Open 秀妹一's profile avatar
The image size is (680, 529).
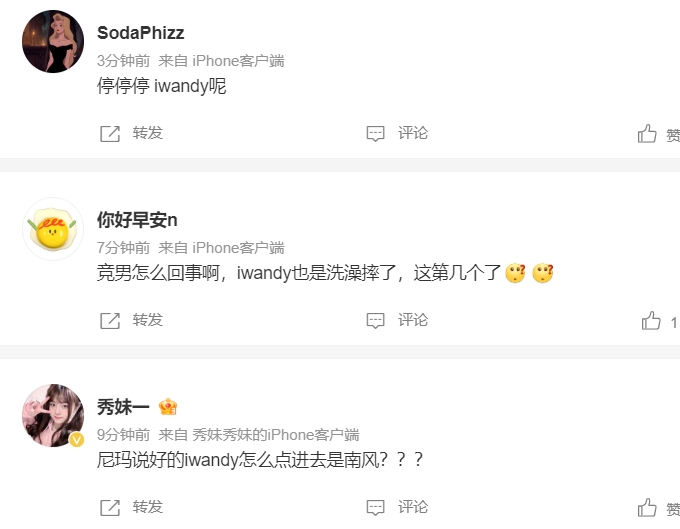53,415
